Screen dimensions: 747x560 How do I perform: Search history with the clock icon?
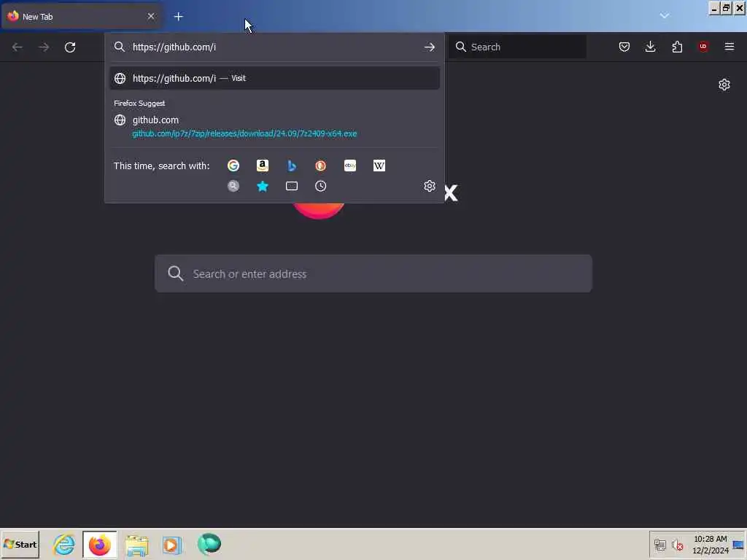coord(321,186)
